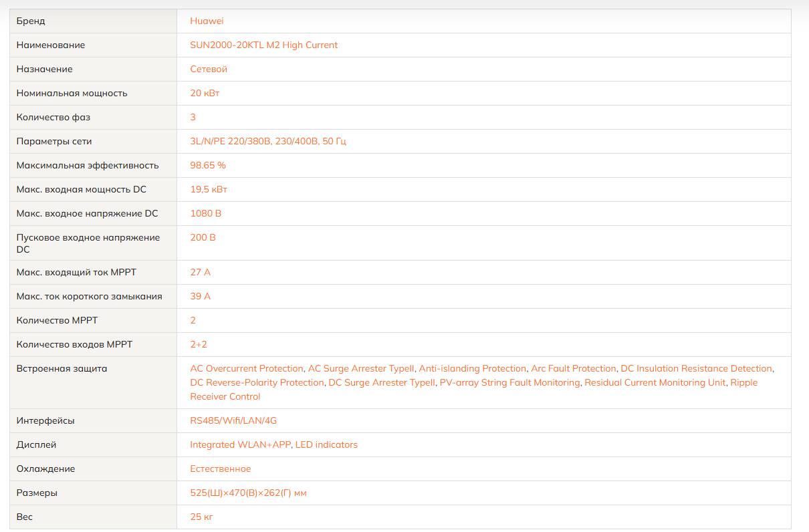Open AC Surge Arrester TypeII link
The width and height of the screenshot is (809, 532).
tap(361, 368)
